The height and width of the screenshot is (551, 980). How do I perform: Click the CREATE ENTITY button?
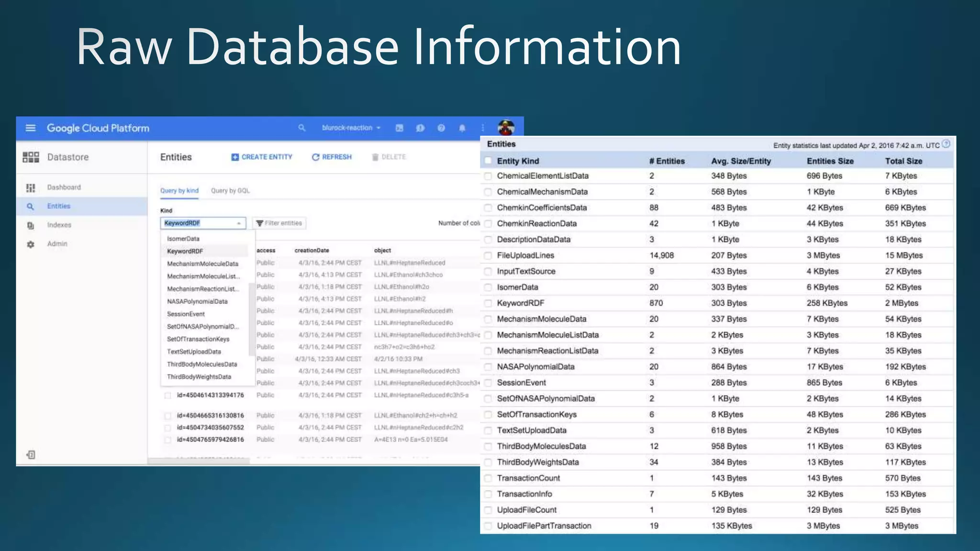tap(262, 157)
